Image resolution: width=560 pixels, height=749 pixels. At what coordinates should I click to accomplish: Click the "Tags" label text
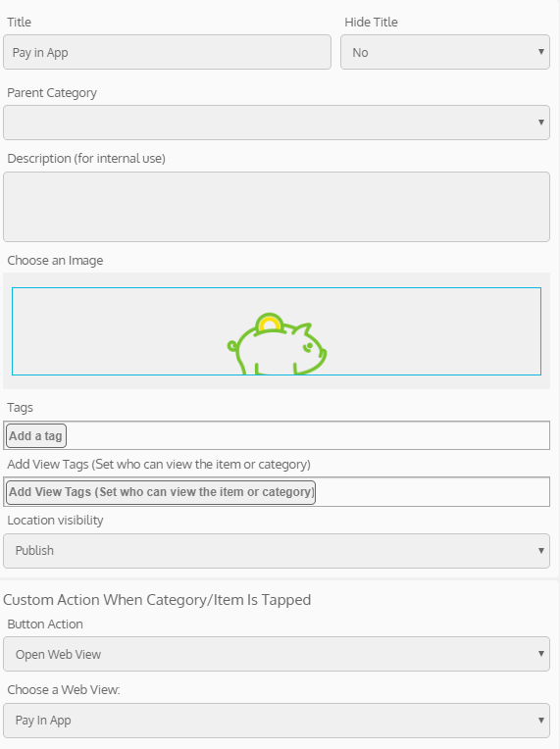20,408
